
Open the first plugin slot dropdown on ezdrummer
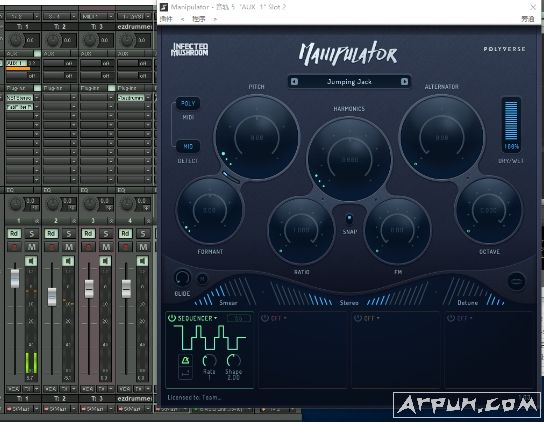pos(148,98)
